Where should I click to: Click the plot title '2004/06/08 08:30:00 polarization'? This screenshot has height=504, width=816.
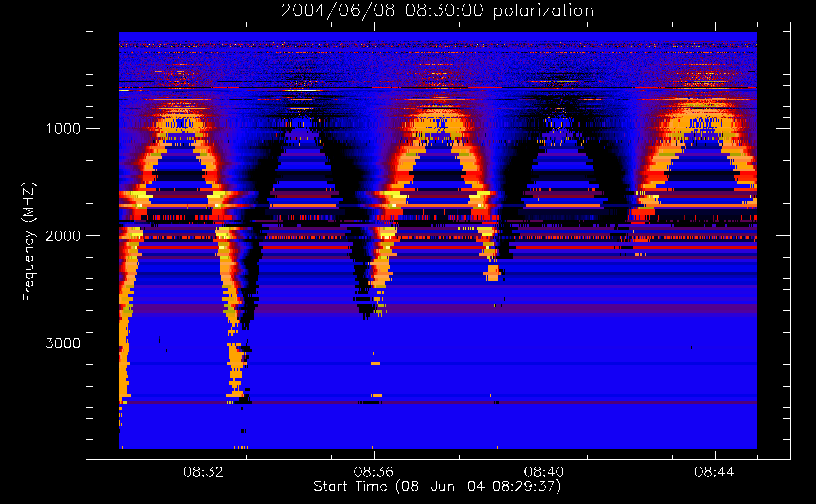click(x=437, y=11)
